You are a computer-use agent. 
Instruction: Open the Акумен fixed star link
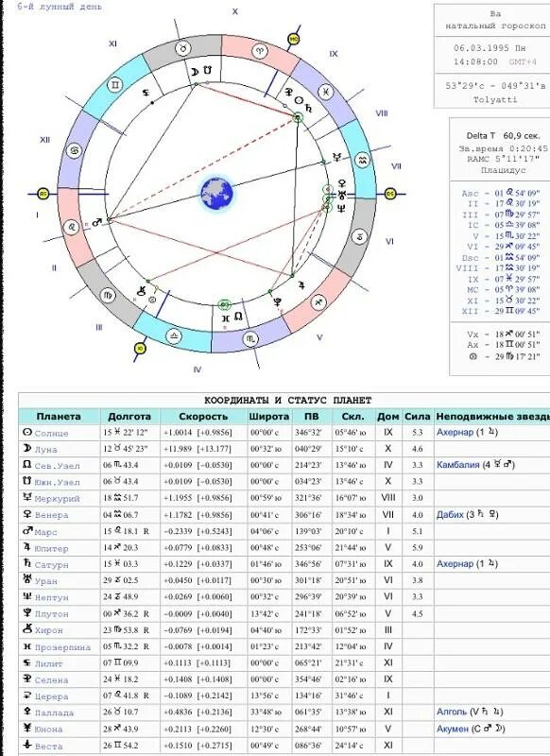click(452, 729)
